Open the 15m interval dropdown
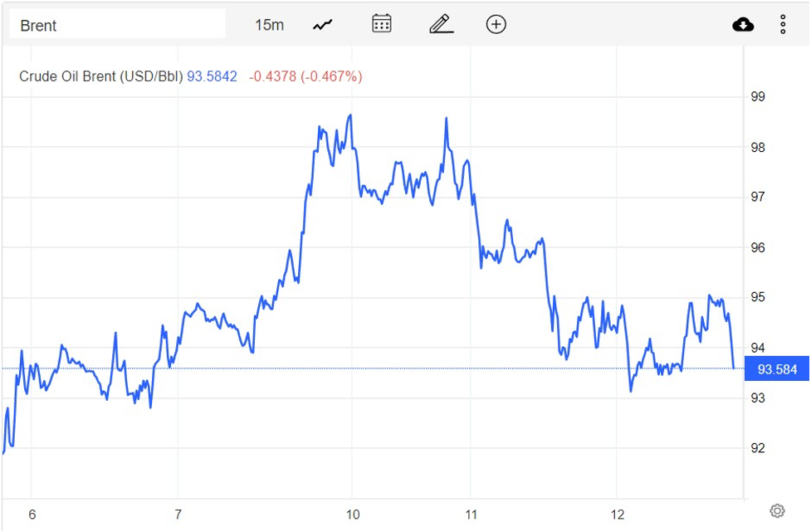Viewport: 811px width, 532px height. 269,25
